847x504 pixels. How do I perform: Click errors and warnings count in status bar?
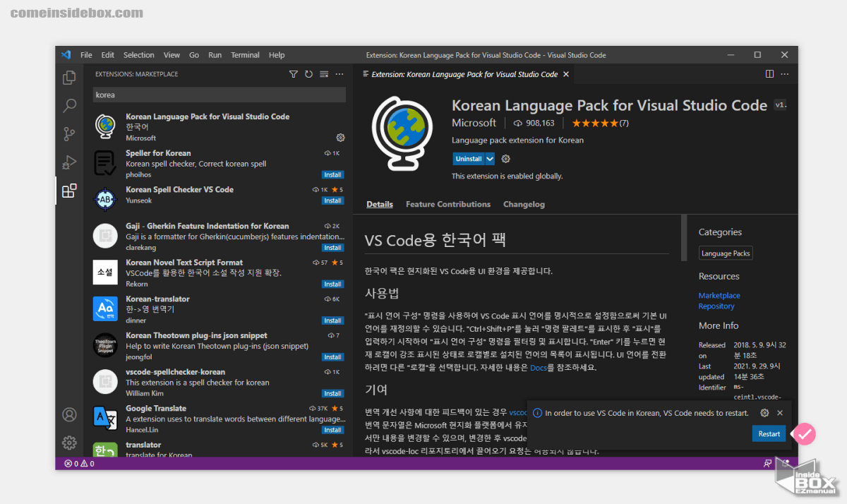point(79,464)
